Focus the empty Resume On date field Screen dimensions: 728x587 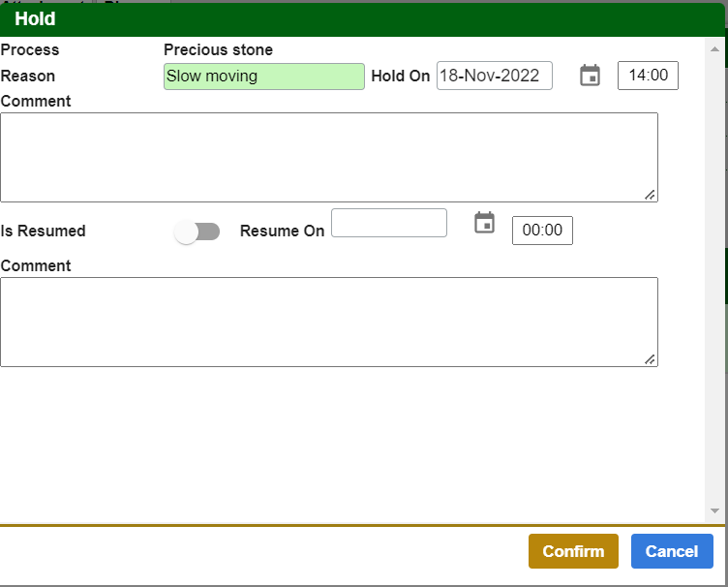(x=388, y=223)
